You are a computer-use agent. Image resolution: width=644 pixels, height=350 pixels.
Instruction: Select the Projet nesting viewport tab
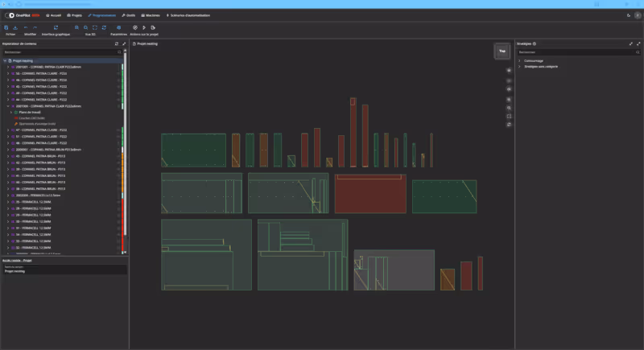click(x=146, y=43)
